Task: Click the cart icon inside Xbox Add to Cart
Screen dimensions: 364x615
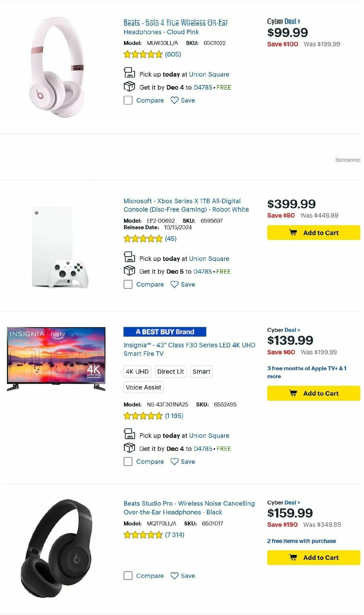Action: [x=293, y=232]
